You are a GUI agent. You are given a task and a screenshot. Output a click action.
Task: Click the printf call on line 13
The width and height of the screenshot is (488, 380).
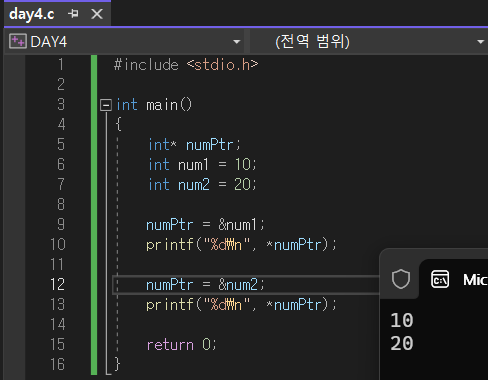coord(242,305)
